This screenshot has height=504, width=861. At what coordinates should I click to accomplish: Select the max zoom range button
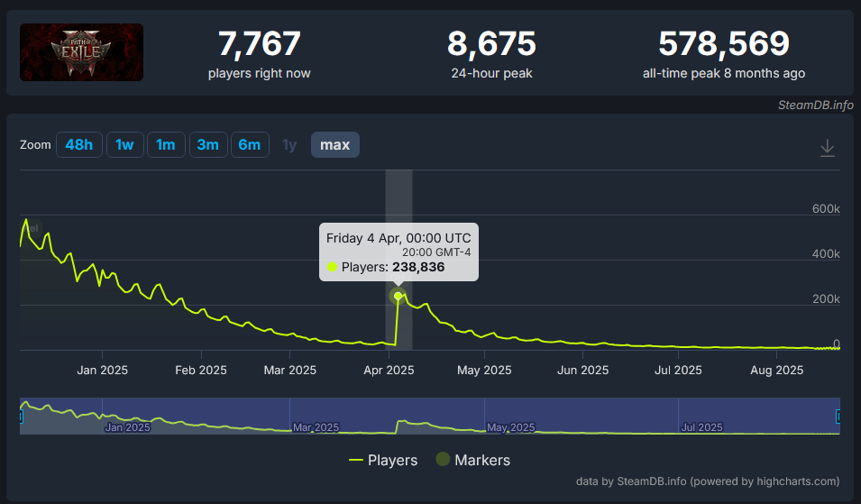click(335, 145)
